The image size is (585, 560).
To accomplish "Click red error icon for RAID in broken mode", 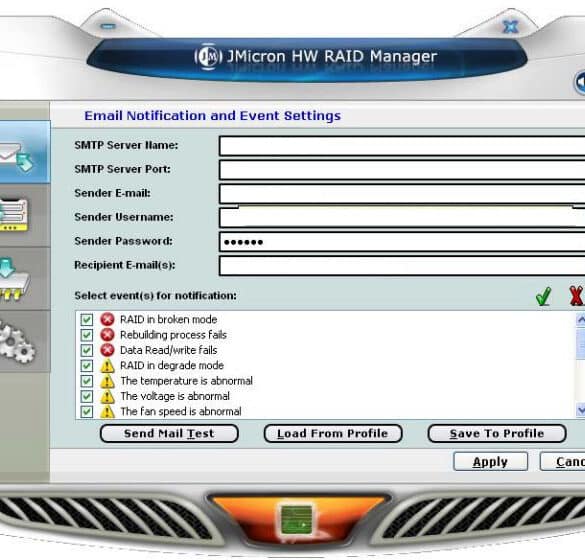I will click(x=107, y=319).
